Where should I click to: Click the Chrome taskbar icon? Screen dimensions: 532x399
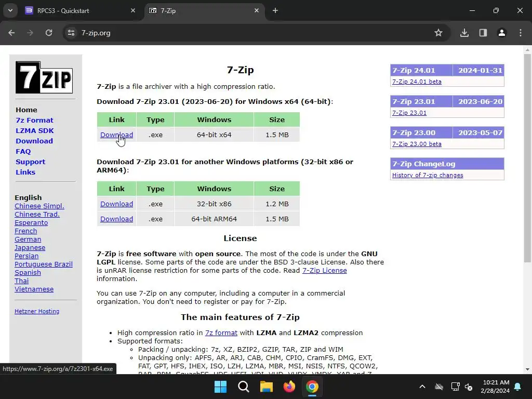click(312, 387)
